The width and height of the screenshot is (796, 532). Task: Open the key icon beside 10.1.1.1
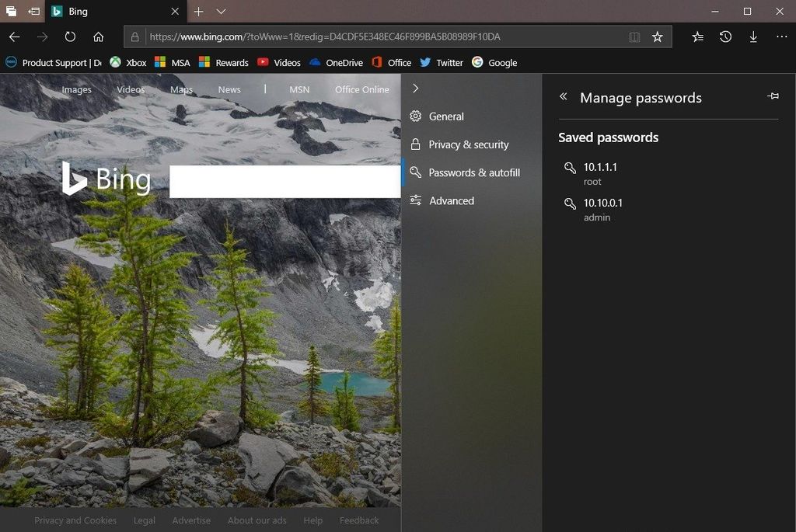pyautogui.click(x=570, y=168)
